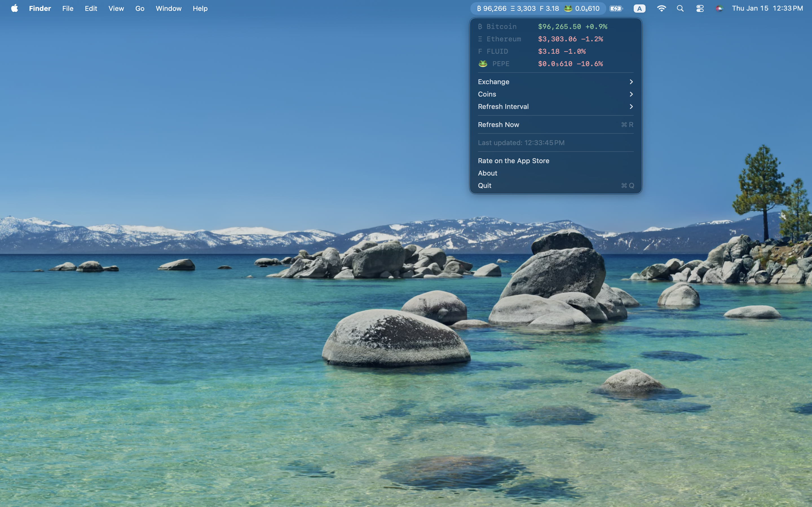Expand the Exchange submenu
This screenshot has width=812, height=507.
[x=555, y=82]
